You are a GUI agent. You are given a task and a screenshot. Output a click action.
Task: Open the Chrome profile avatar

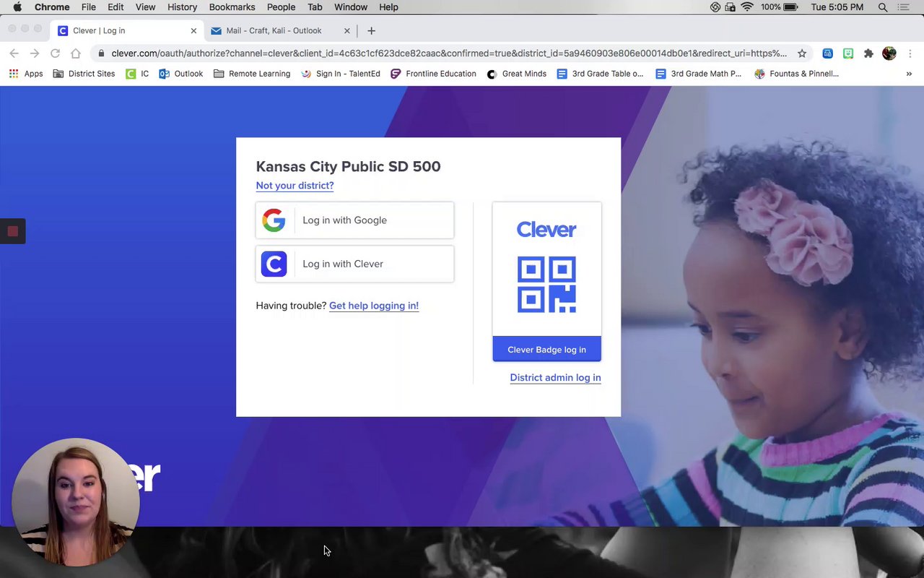point(889,53)
